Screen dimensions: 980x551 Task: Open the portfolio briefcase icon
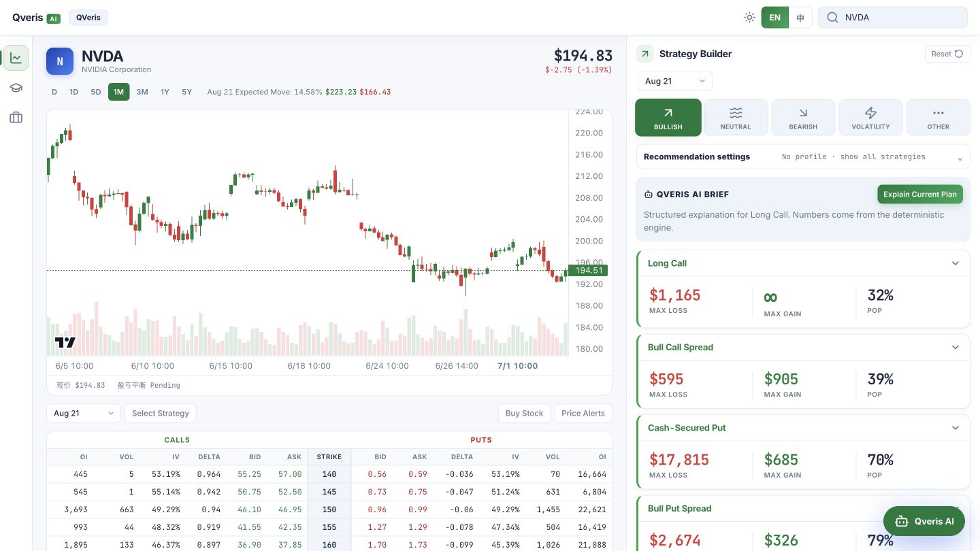click(x=16, y=118)
